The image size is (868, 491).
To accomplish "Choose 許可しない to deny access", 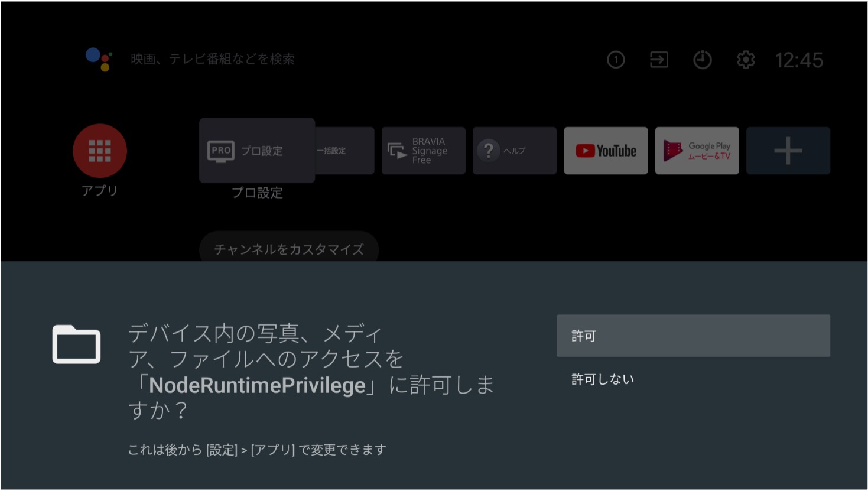I will (602, 379).
